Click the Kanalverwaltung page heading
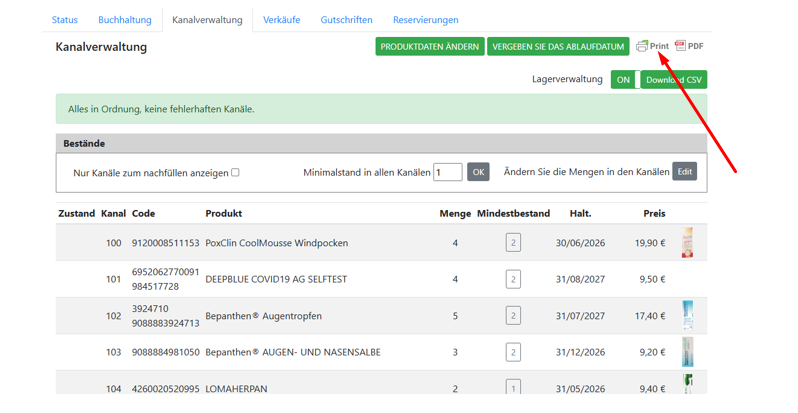The image size is (798, 413). point(101,47)
